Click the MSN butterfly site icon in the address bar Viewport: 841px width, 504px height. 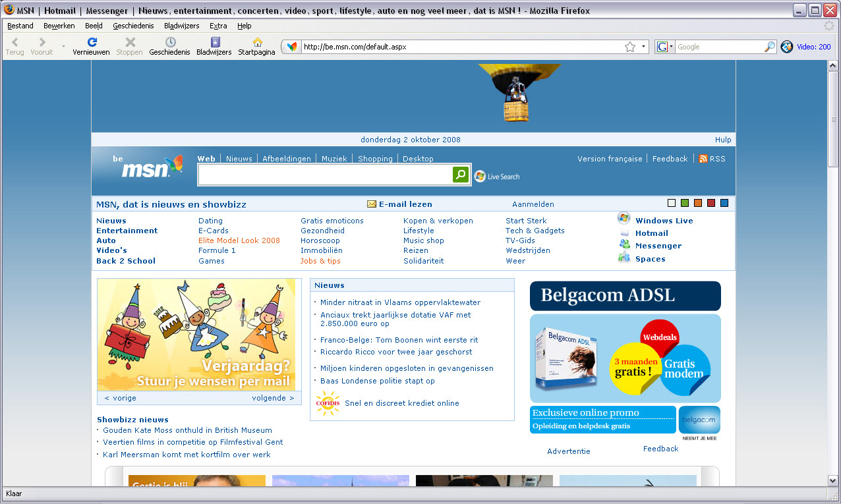click(x=292, y=47)
